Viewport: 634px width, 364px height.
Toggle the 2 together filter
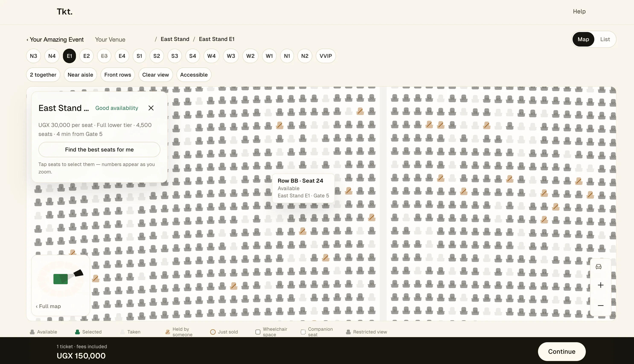[43, 75]
